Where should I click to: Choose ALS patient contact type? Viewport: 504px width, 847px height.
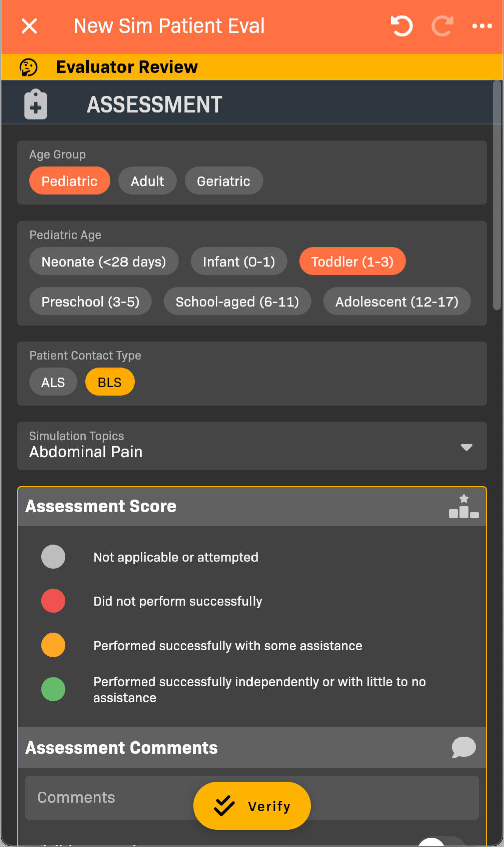click(x=53, y=382)
